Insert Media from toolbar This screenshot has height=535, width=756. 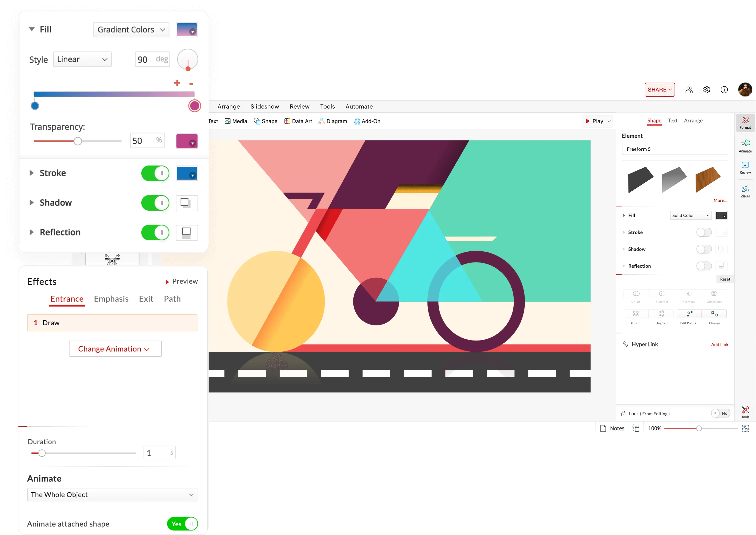pyautogui.click(x=236, y=121)
